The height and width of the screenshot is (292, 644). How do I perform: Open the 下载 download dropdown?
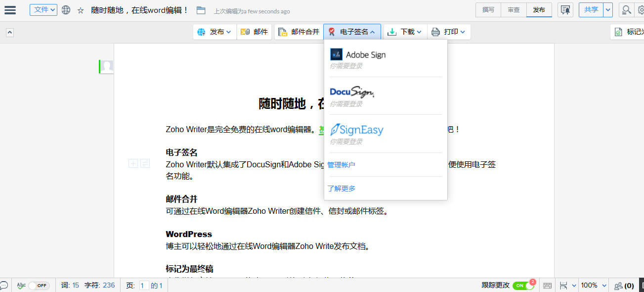[404, 32]
